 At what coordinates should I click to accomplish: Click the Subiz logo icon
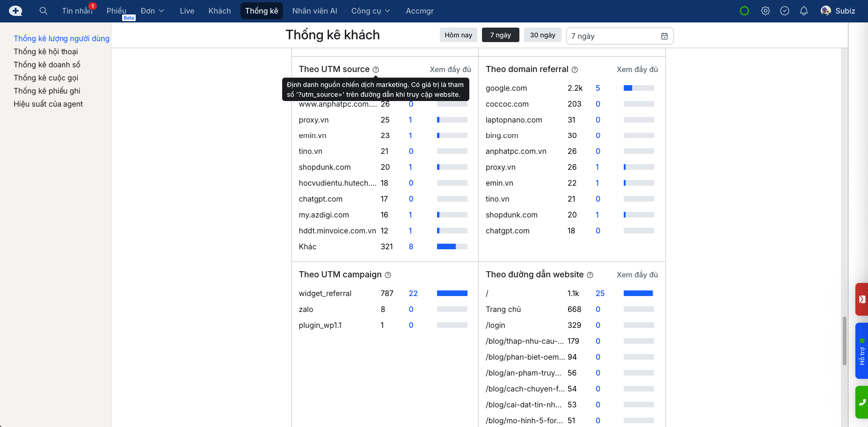coord(15,11)
